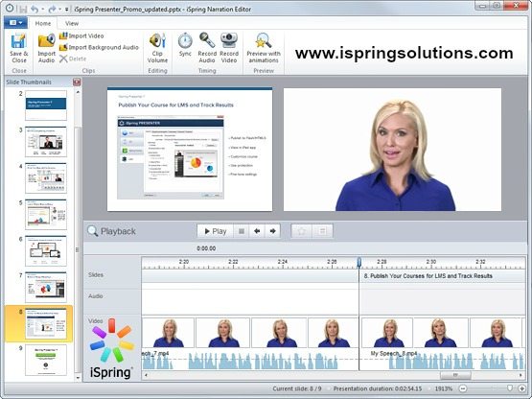Expand the Undo history dropdown arrow
The width and height of the screenshot is (532, 399).
[42, 10]
